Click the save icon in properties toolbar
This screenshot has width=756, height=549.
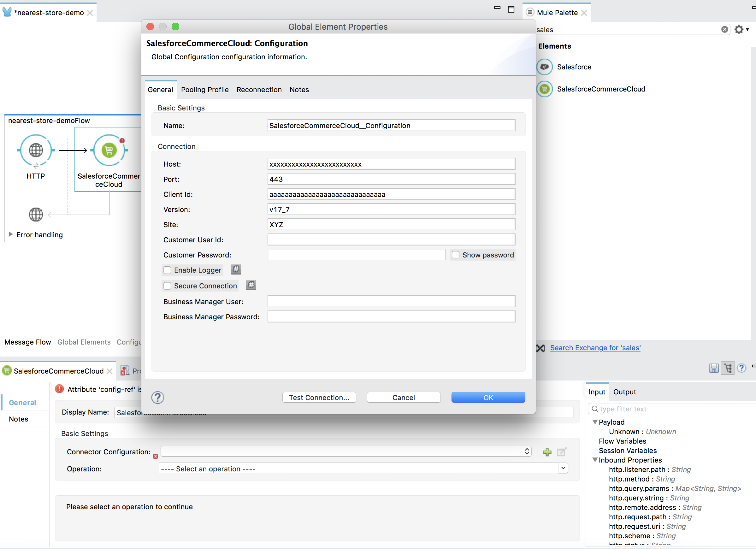tap(713, 368)
